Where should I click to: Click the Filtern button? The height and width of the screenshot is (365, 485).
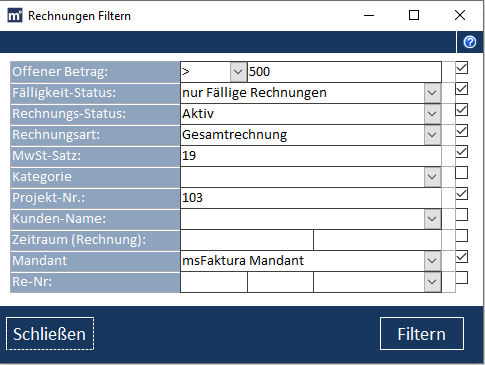422,334
